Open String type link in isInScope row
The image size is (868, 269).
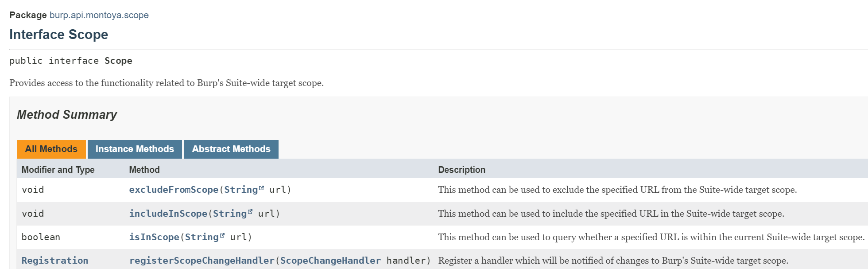202,237
